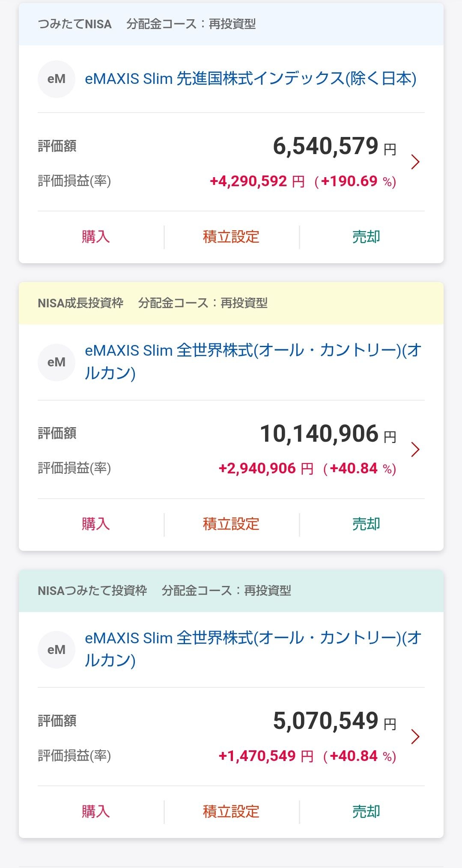462x868 pixels.
Task: Tap 売却 in the NISAつみたて投資枠 card
Action: [x=366, y=812]
